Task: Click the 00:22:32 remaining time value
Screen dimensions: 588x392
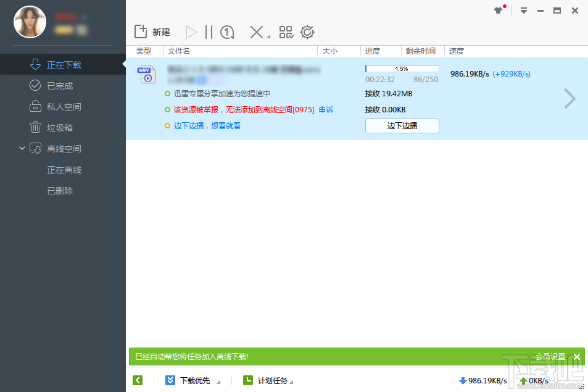Action: [x=380, y=80]
